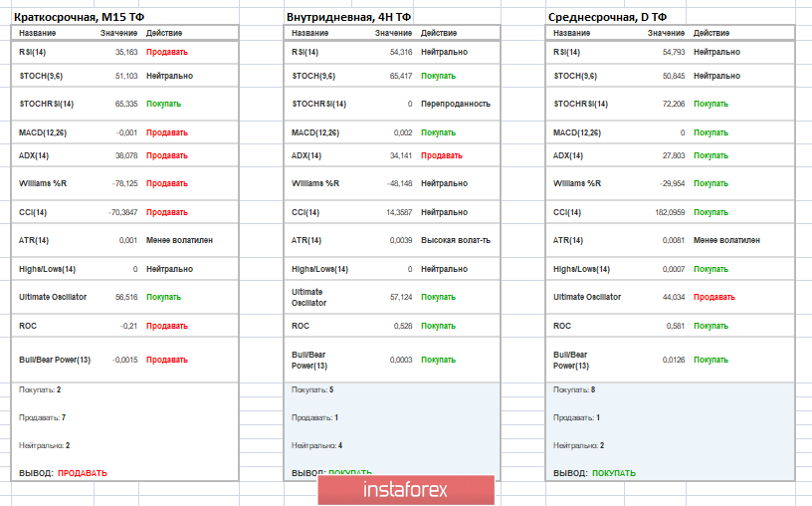
Task: Select 'Нейтрально: 4' summary line
Action: coord(316,445)
